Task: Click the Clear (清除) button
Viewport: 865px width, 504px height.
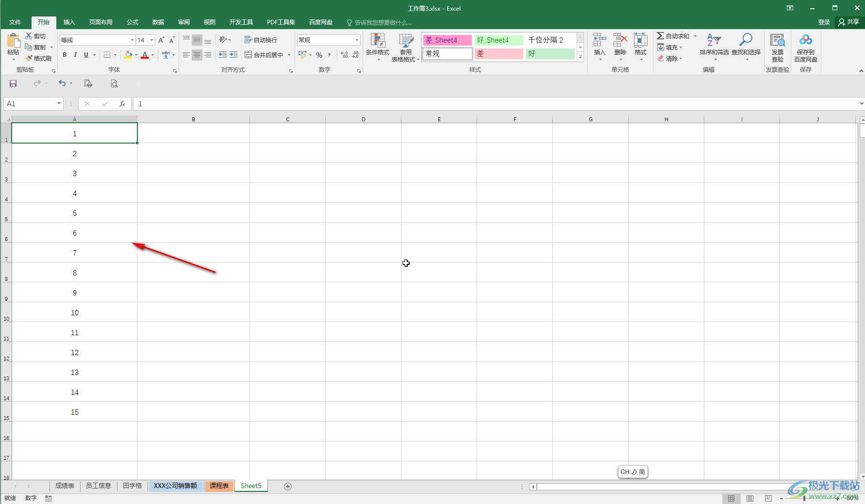Action: [670, 58]
